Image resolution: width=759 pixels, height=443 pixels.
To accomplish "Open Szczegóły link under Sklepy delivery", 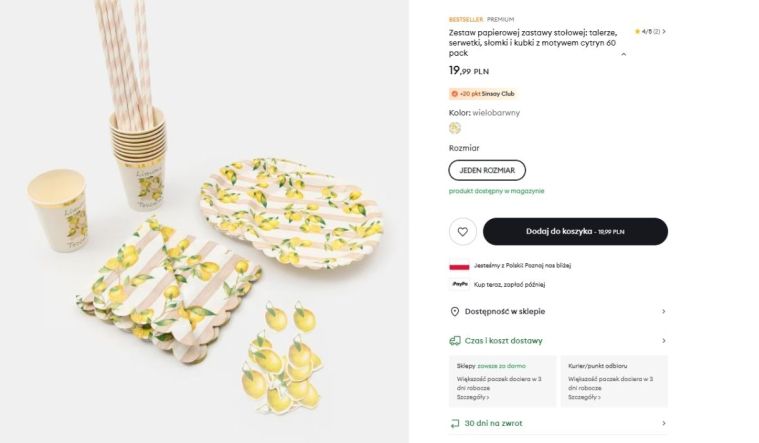I will [471, 397].
